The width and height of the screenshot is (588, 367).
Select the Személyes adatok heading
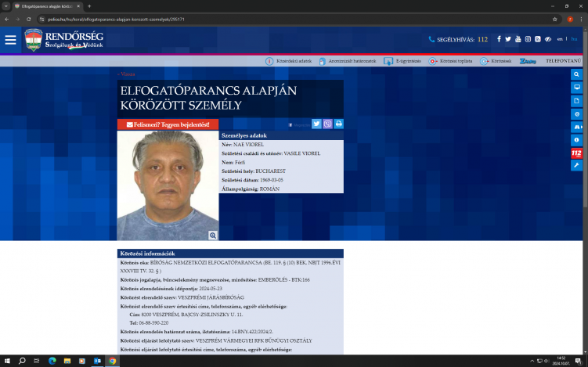(x=244, y=135)
